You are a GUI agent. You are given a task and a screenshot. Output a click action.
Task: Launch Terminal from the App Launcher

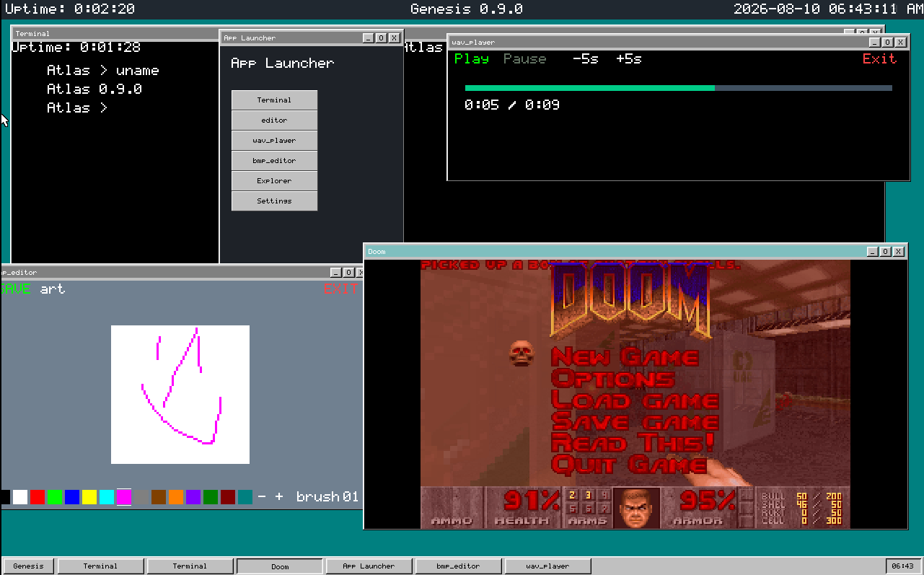[x=274, y=100]
